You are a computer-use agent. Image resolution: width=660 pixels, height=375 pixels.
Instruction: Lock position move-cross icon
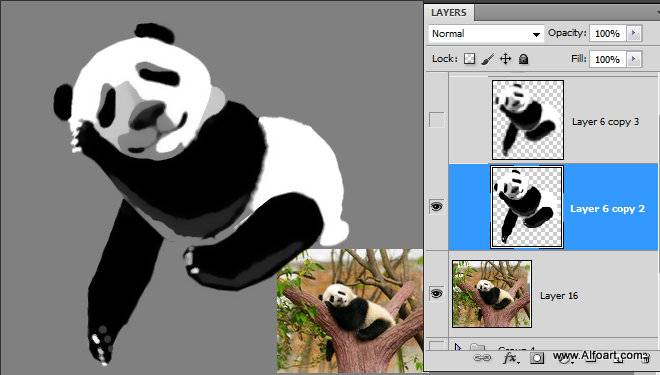click(x=506, y=59)
